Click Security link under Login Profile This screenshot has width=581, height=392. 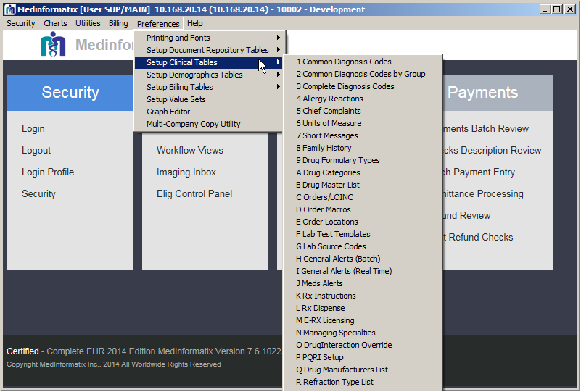pyautogui.click(x=38, y=194)
